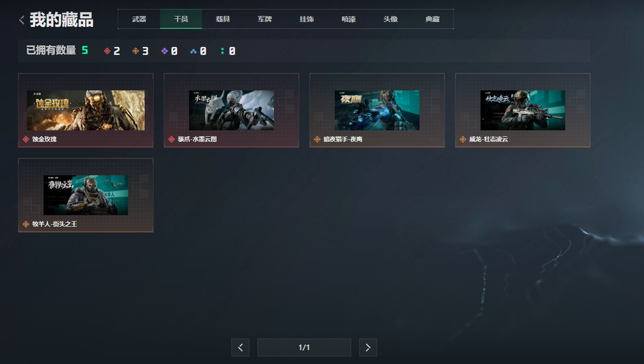This screenshot has width=644, height=364.
Task: Click the orange rarity diamond icon with count 3
Action: 135,51
